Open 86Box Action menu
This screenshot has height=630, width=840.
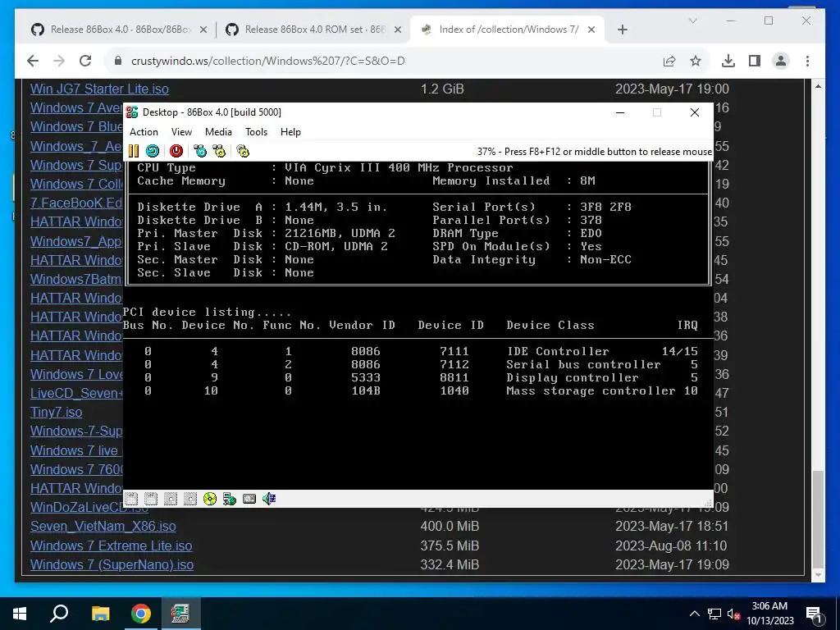tap(144, 132)
